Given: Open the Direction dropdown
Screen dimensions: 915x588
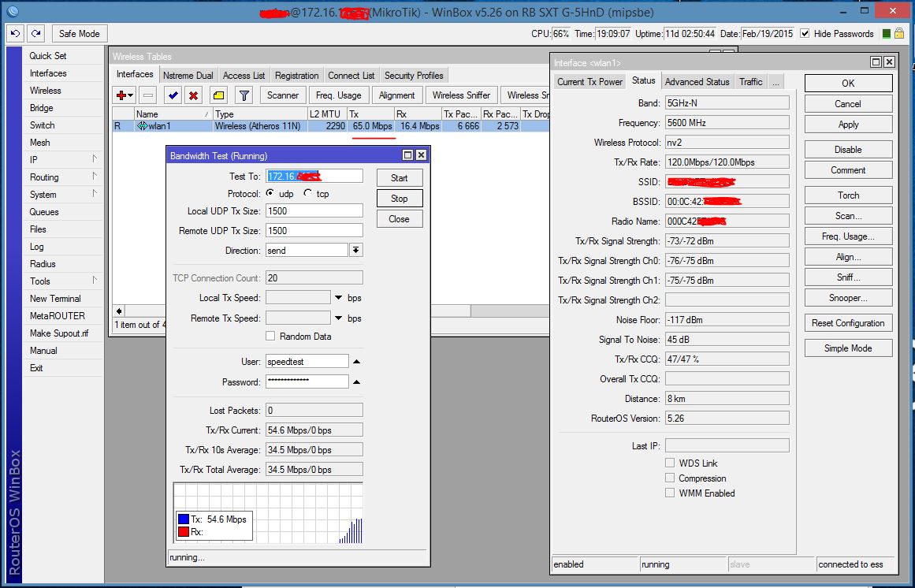Looking at the screenshot, I should [356, 251].
